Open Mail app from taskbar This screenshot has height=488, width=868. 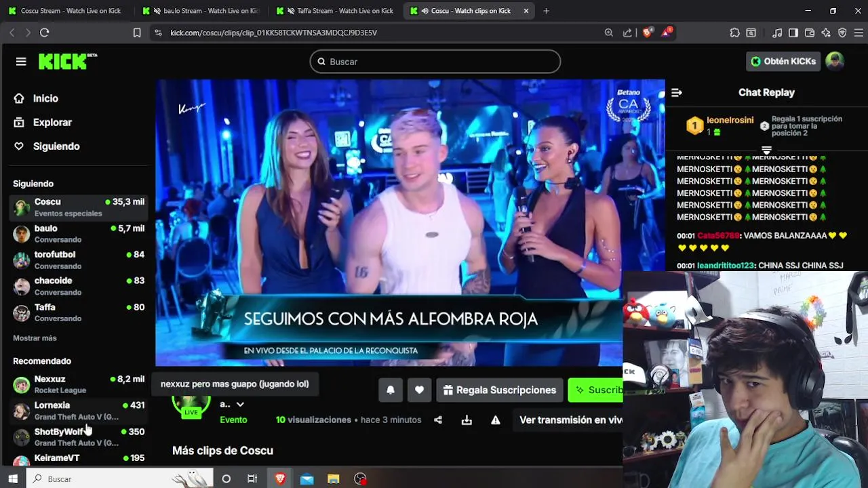[307, 479]
